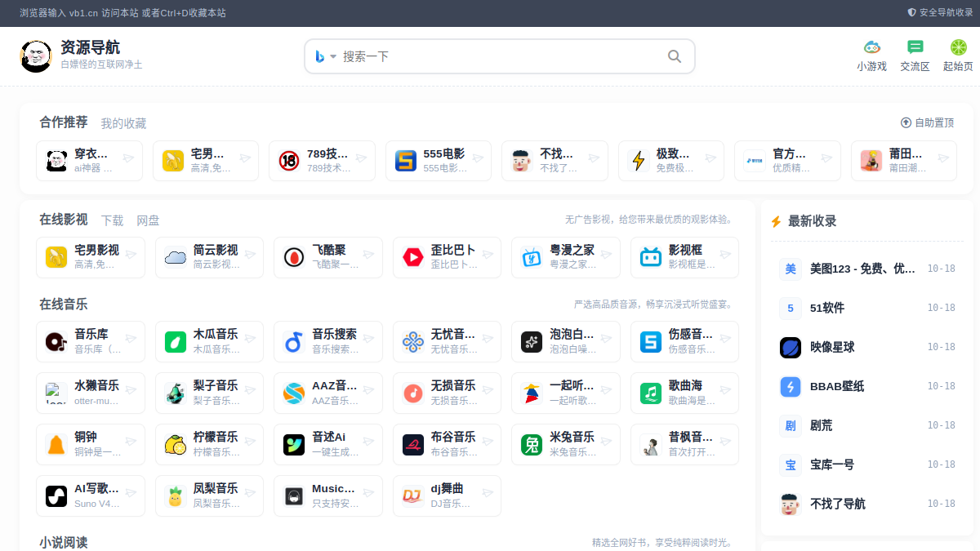Open 飞酷聚 icon
This screenshot has height=551, width=980.
tap(294, 257)
